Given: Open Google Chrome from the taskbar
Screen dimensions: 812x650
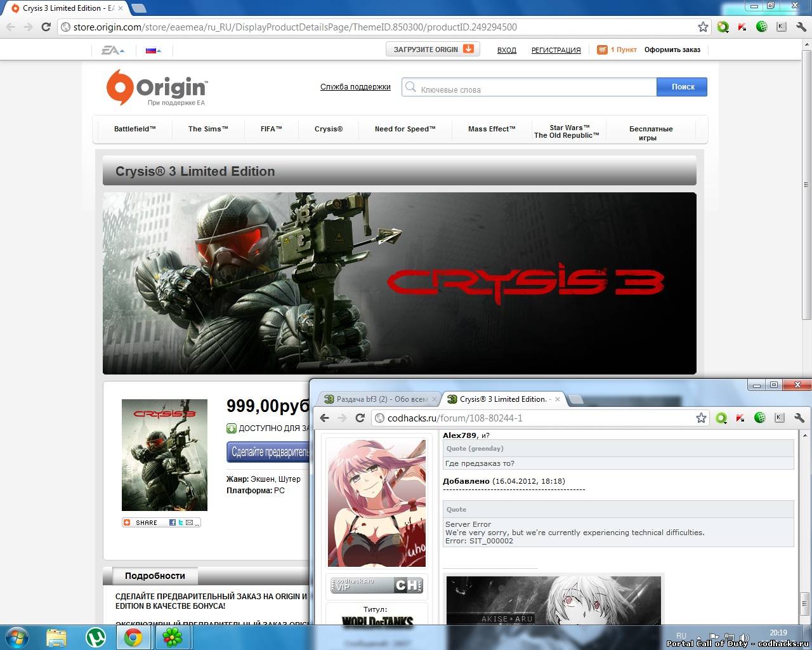Looking at the screenshot, I should pos(133,637).
